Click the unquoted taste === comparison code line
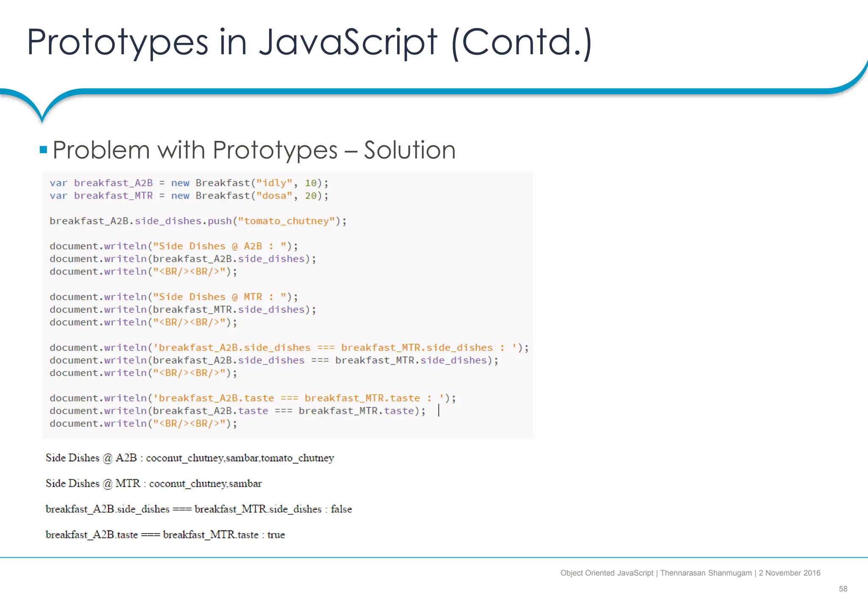 pos(237,411)
